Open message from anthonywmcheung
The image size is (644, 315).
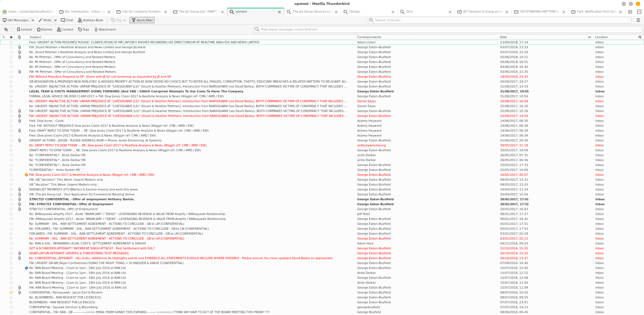coord(322,145)
